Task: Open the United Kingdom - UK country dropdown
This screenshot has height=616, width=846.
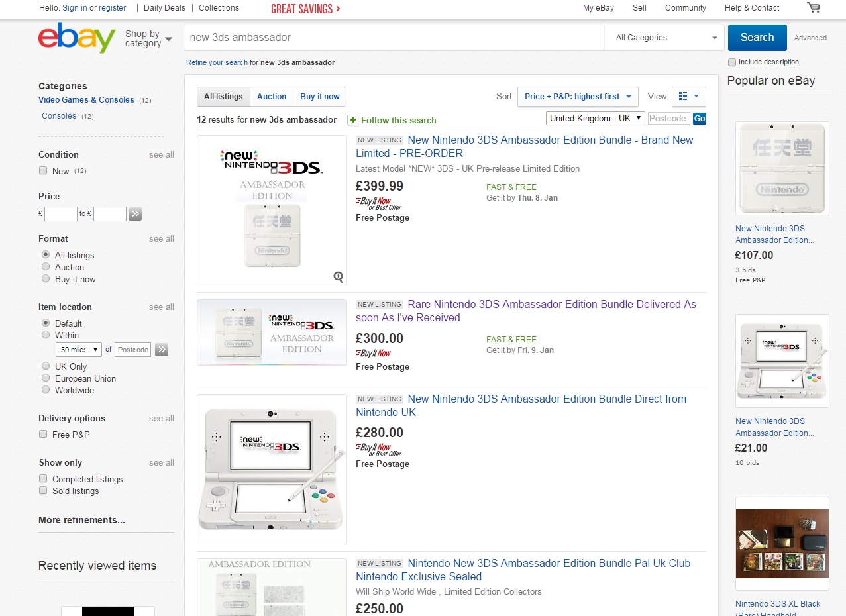Action: [596, 118]
